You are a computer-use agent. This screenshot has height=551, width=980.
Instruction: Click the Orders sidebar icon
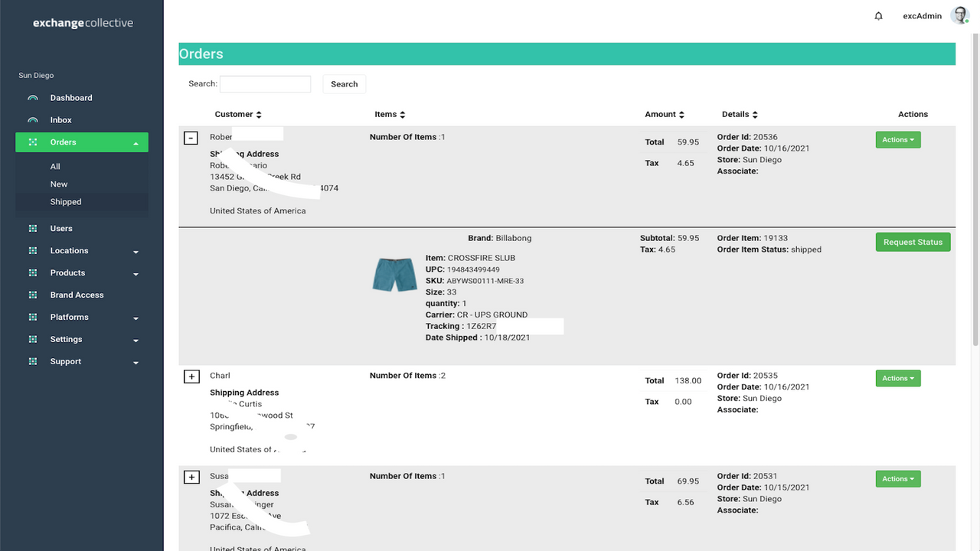click(x=33, y=142)
